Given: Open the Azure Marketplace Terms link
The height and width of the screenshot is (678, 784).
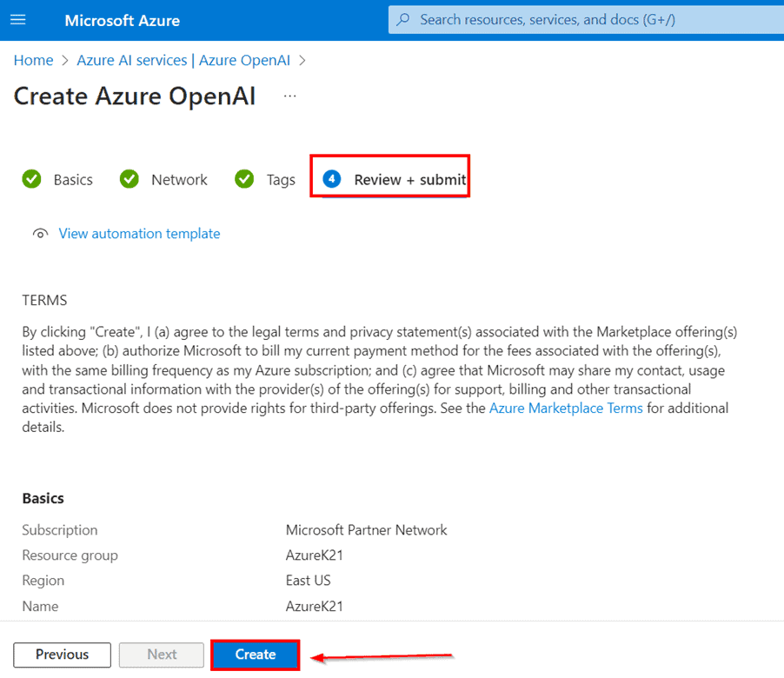Looking at the screenshot, I should [566, 409].
